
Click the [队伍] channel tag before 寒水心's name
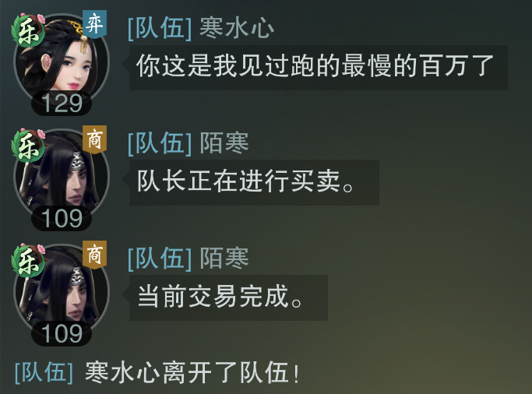pyautogui.click(x=160, y=28)
